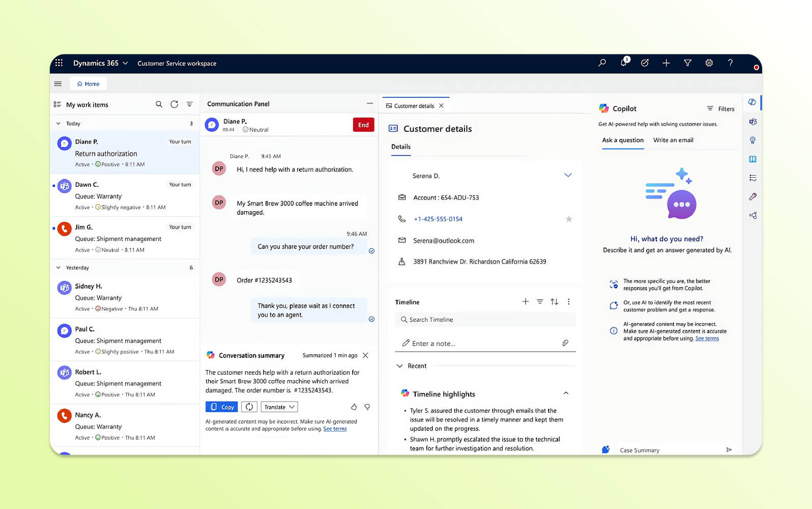This screenshot has height=509, width=812.
Task: Collapse the Timeline highlights section
Action: (x=566, y=393)
